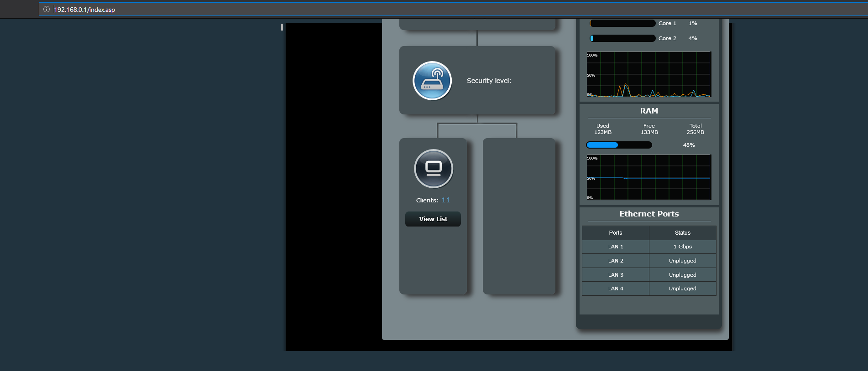The width and height of the screenshot is (868, 371).
Task: Click the CPU usage history graph
Action: click(648, 74)
